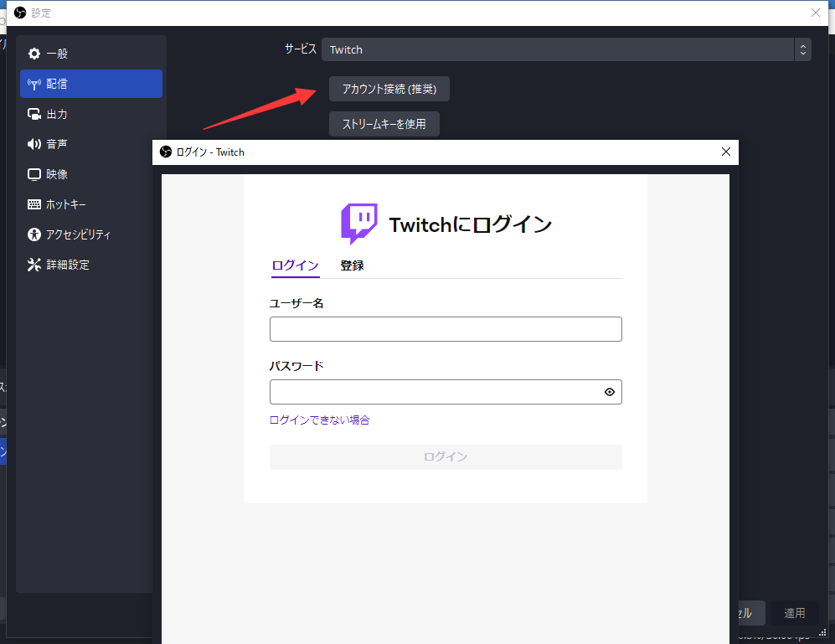Stay on the ログイン tab

[295, 265]
